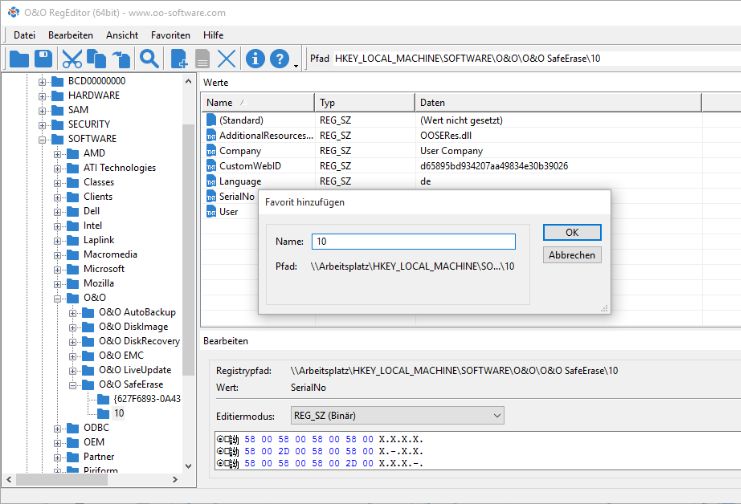Click the (Standard) value icon
Image resolution: width=741 pixels, height=504 pixels.
coord(211,120)
